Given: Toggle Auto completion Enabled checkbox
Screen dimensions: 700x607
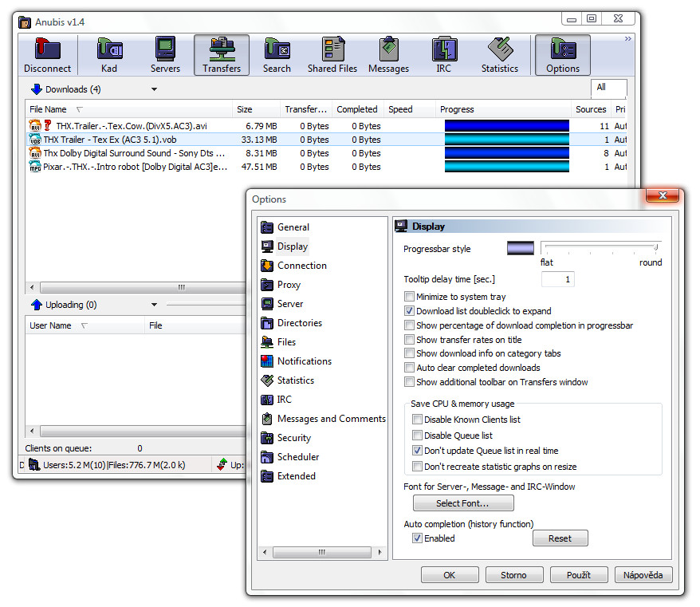Looking at the screenshot, I should 417,538.
